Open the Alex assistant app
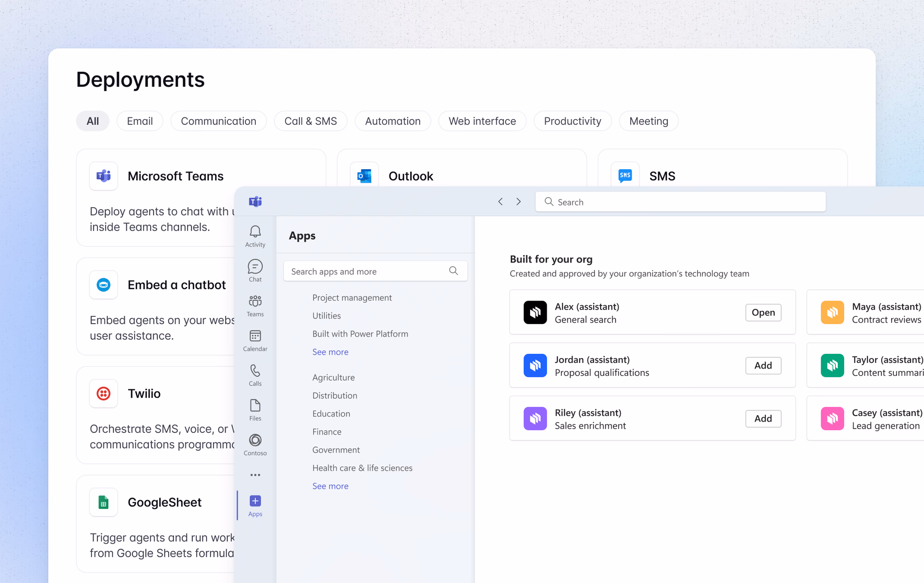This screenshot has width=924, height=583. pyautogui.click(x=763, y=312)
